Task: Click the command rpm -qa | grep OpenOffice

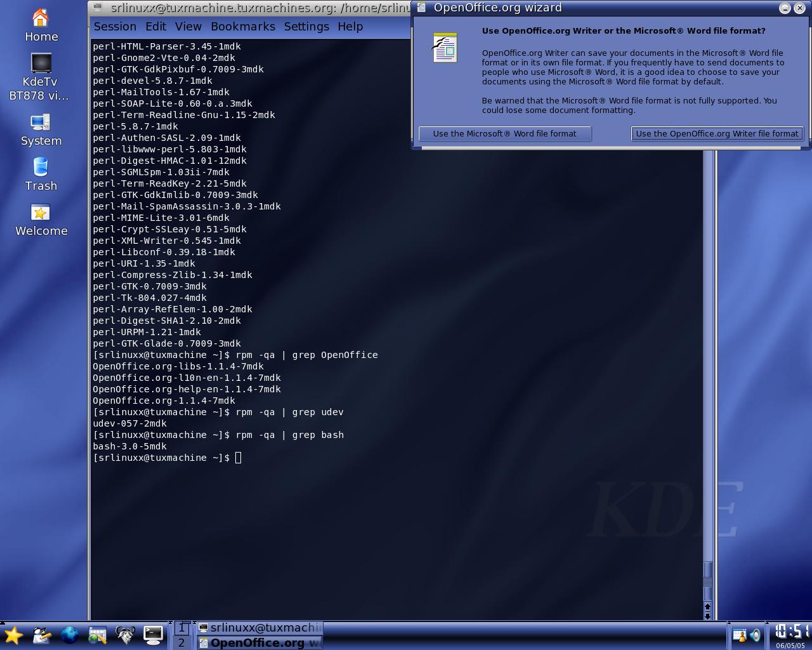Action: pos(306,355)
